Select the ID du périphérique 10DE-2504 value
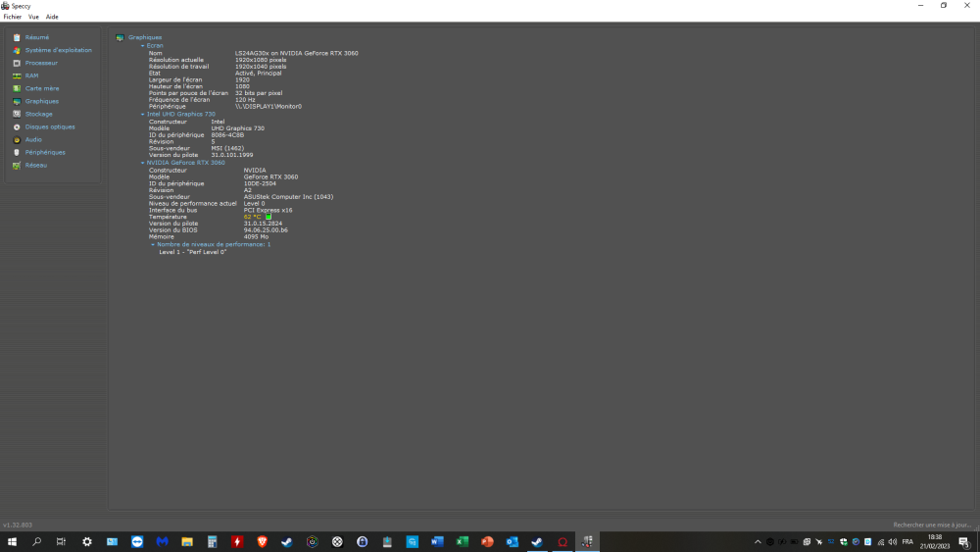980x552 pixels. pos(260,183)
